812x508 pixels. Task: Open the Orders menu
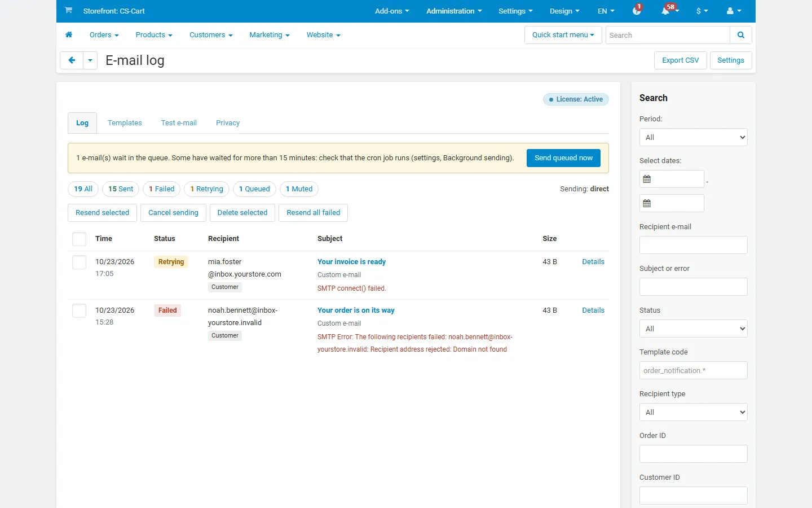104,35
